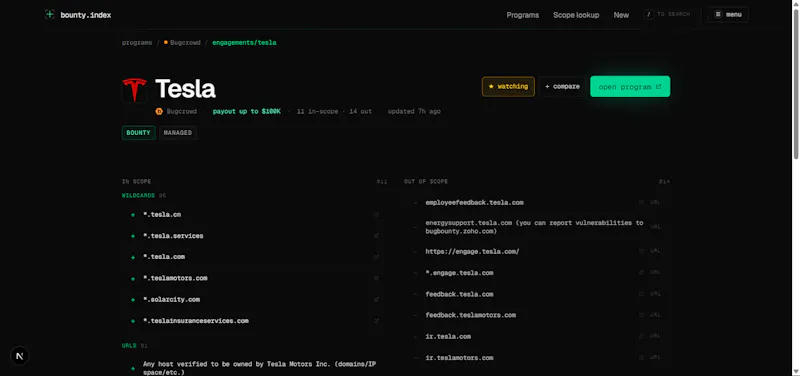
Task: Click copy icon for employeefeedback.tesla.com
Action: click(641, 203)
